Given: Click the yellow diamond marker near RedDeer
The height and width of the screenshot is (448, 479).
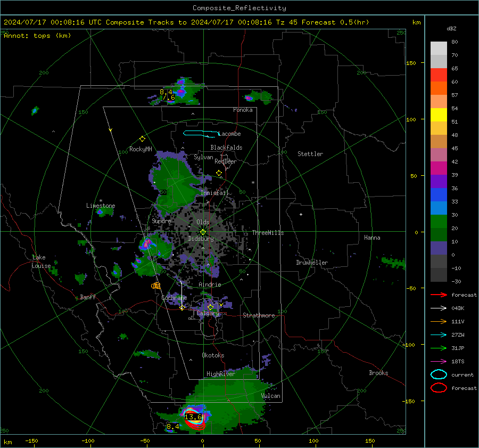Looking at the screenshot, I should [219, 173].
